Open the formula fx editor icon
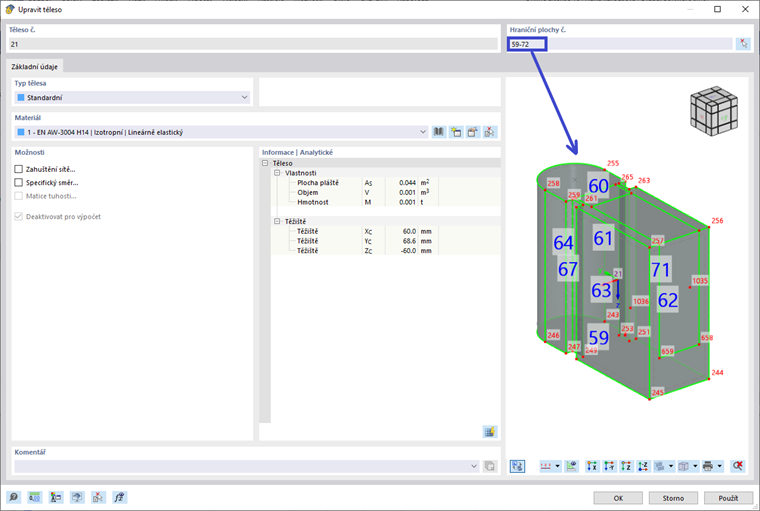The width and height of the screenshot is (760, 511). (x=120, y=497)
